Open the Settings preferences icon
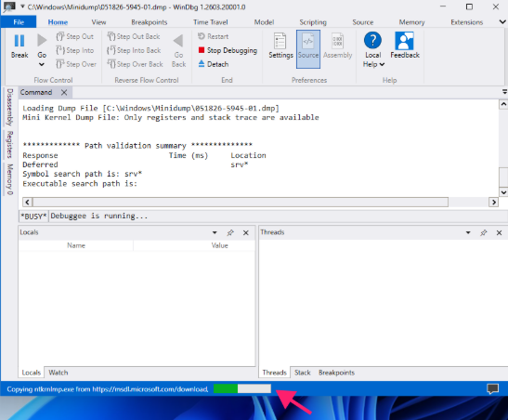508x420 pixels. coord(280,42)
